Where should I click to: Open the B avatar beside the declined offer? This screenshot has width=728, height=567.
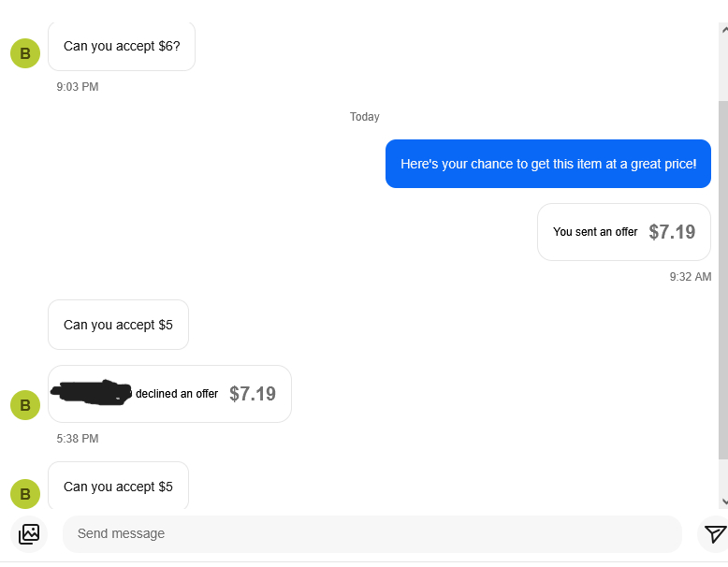(x=25, y=405)
